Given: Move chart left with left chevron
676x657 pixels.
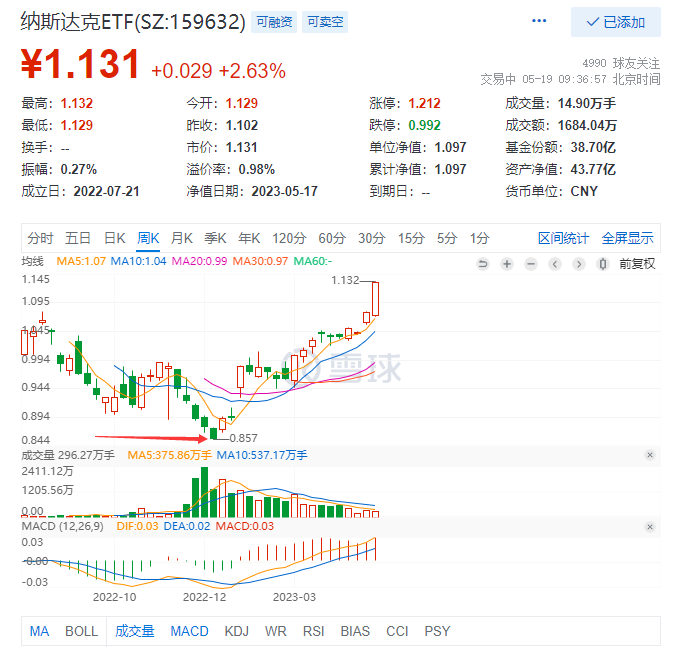Looking at the screenshot, I should (x=555, y=263).
